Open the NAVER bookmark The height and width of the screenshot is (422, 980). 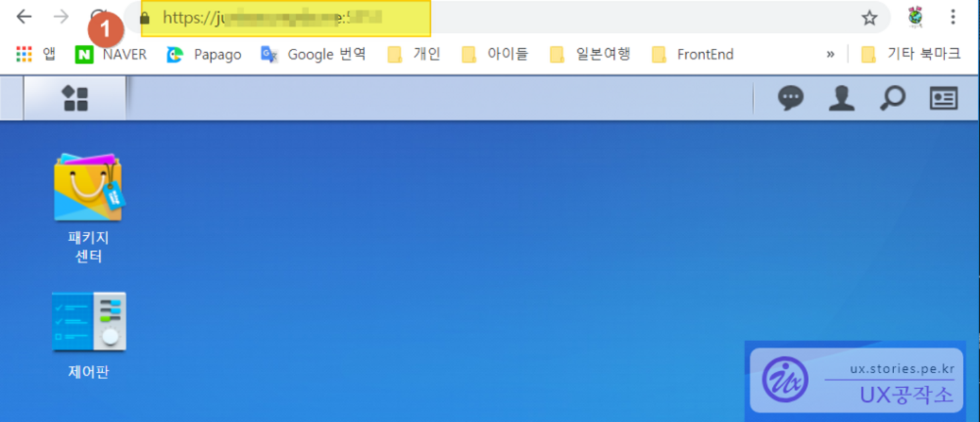point(111,54)
